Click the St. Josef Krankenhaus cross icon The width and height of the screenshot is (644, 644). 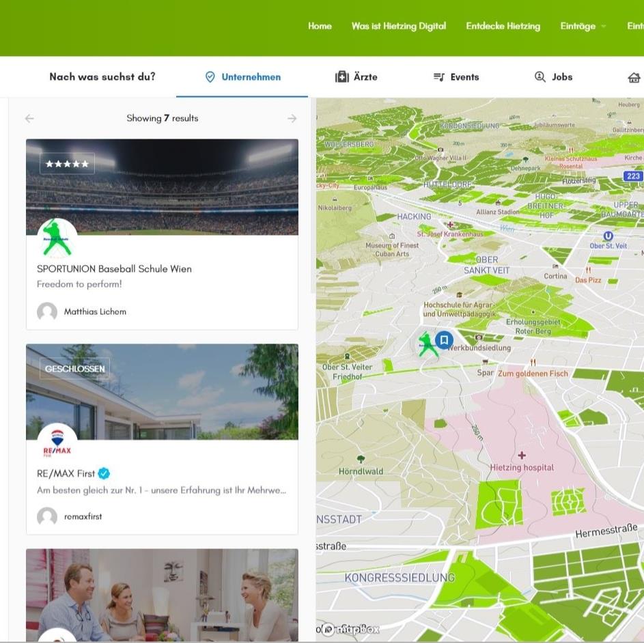pos(450,225)
